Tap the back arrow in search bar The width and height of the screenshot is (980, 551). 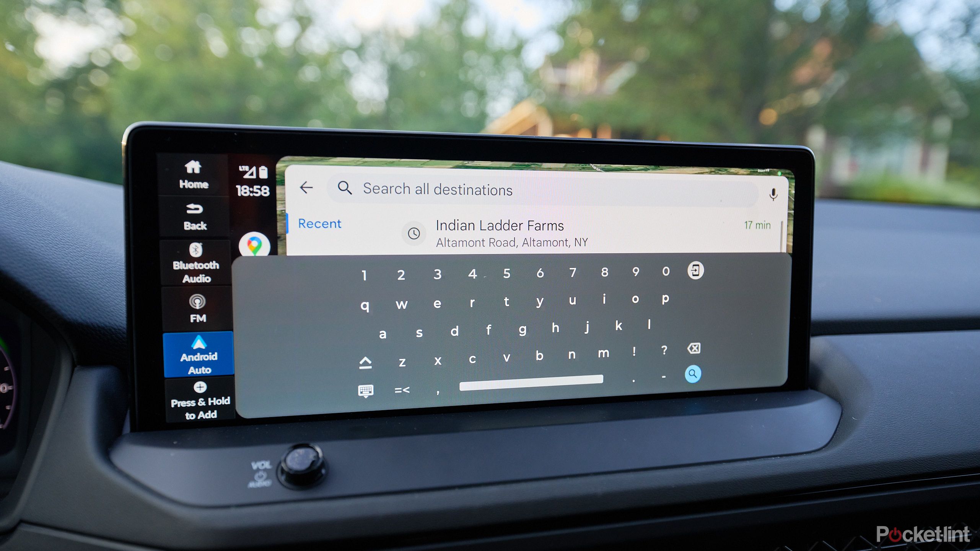306,188
